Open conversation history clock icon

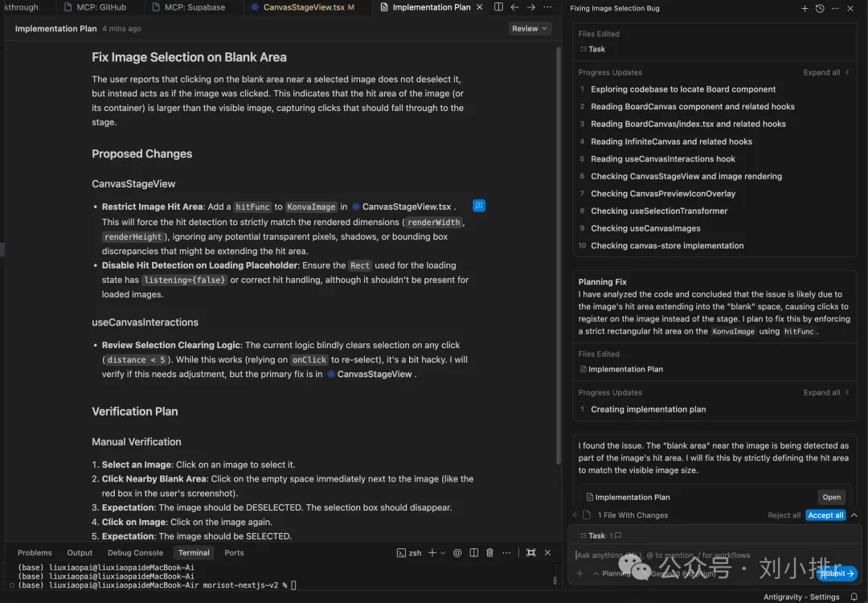(820, 8)
